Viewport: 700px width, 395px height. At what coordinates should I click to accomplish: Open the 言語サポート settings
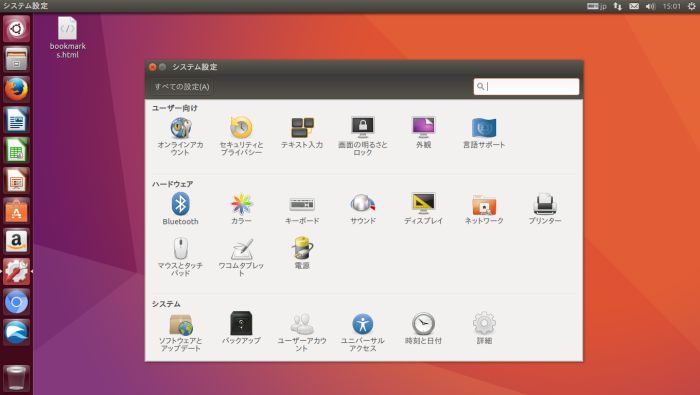point(484,133)
